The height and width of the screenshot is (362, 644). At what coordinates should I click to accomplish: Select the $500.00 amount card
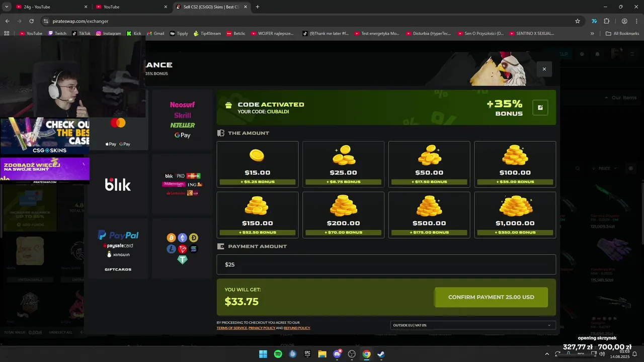pyautogui.click(x=429, y=215)
